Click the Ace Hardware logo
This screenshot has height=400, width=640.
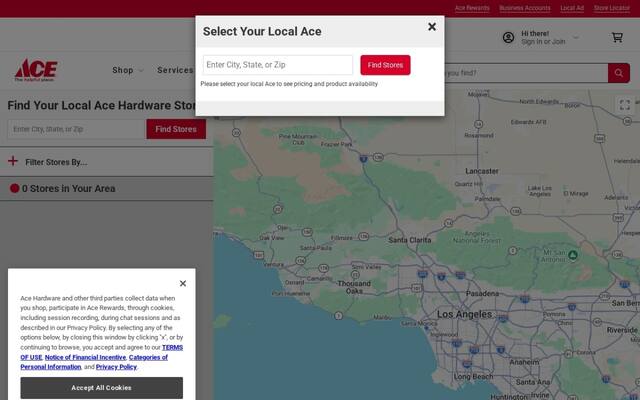36,70
